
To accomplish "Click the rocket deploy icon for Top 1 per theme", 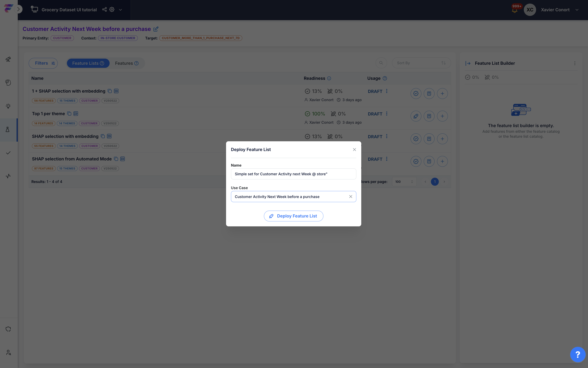I will [416, 116].
